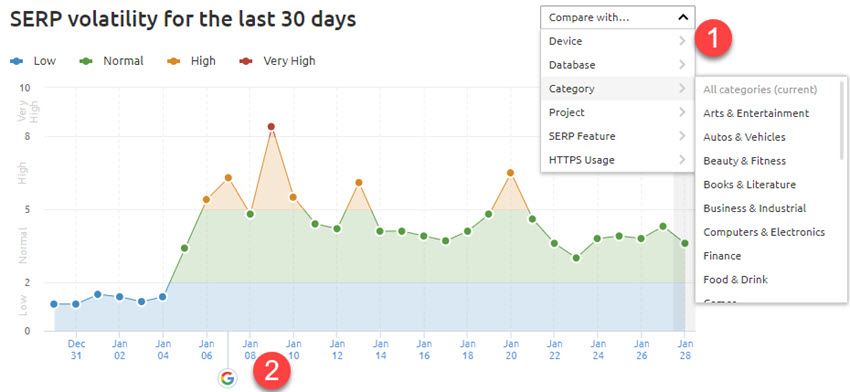Screen dimensions: 850x392
Task: Click the category list scrollbar
Action: 841,120
